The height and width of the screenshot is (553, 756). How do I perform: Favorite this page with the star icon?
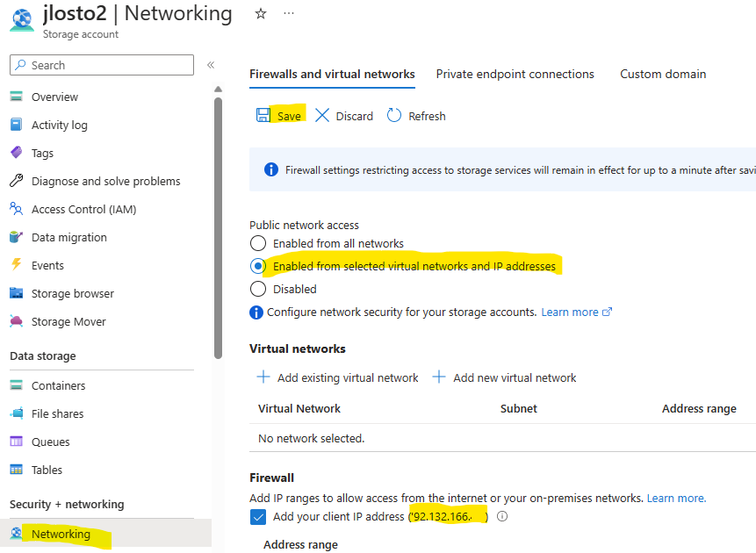[x=261, y=13]
